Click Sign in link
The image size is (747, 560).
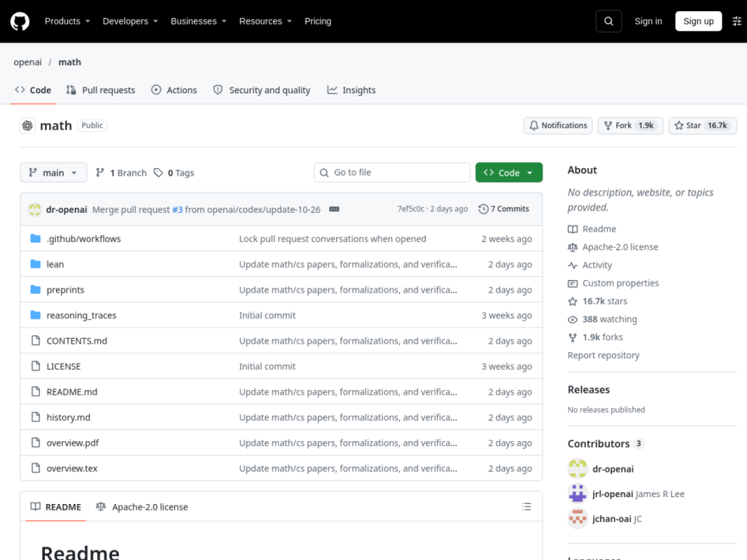648,21
